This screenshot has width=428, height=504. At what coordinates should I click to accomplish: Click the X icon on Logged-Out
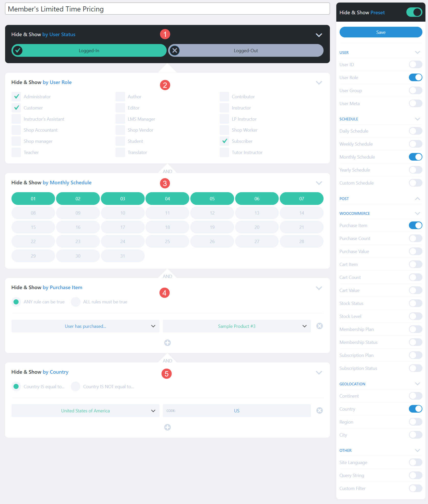(175, 50)
